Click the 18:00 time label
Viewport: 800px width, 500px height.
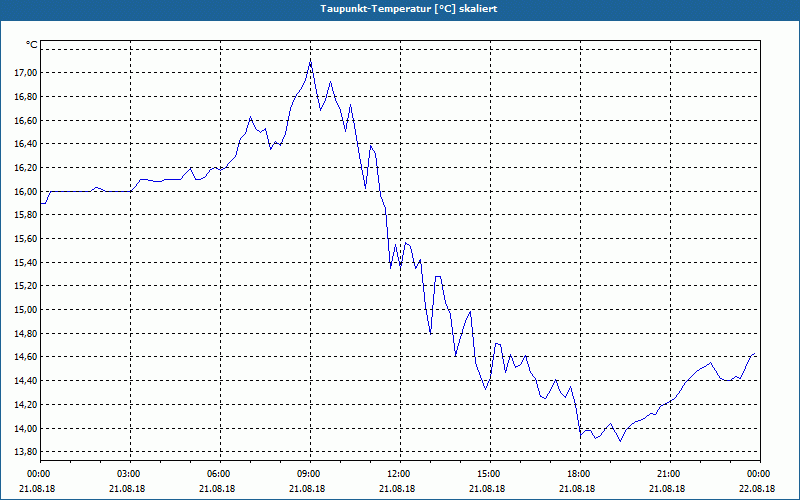[581, 474]
